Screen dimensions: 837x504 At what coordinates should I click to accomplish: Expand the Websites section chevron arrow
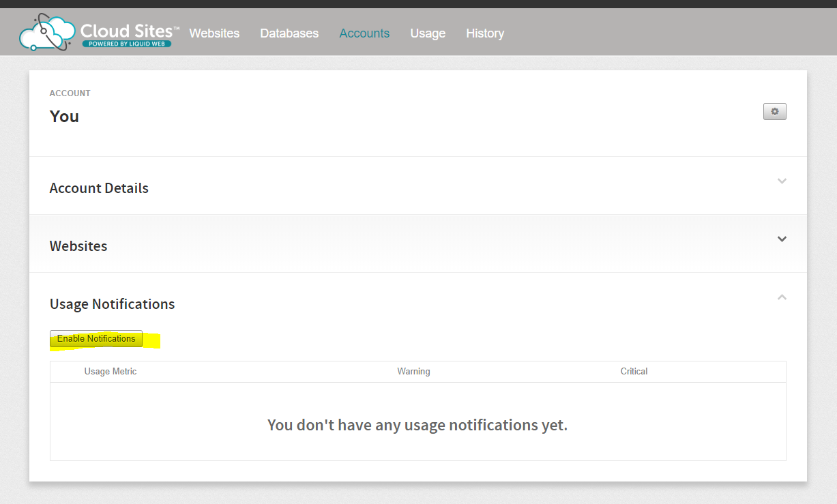[782, 239]
